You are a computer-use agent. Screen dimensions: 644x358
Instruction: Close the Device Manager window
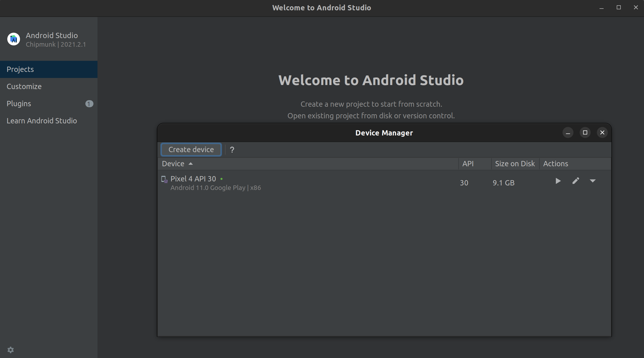[602, 133]
